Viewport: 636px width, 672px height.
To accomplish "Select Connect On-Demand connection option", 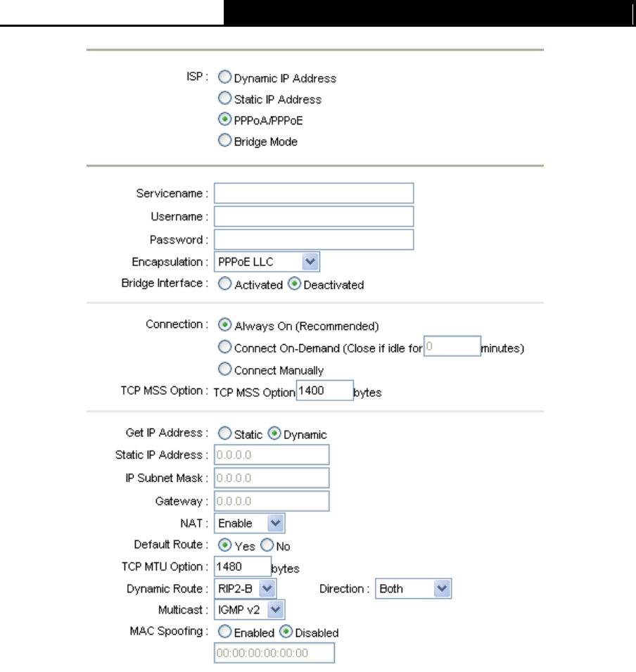I will point(224,347).
